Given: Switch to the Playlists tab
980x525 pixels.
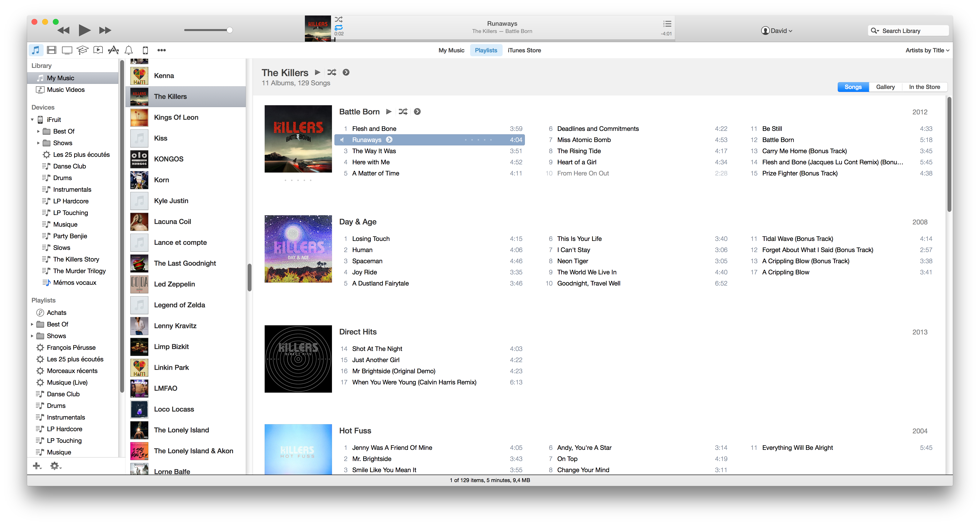Looking at the screenshot, I should pos(486,50).
